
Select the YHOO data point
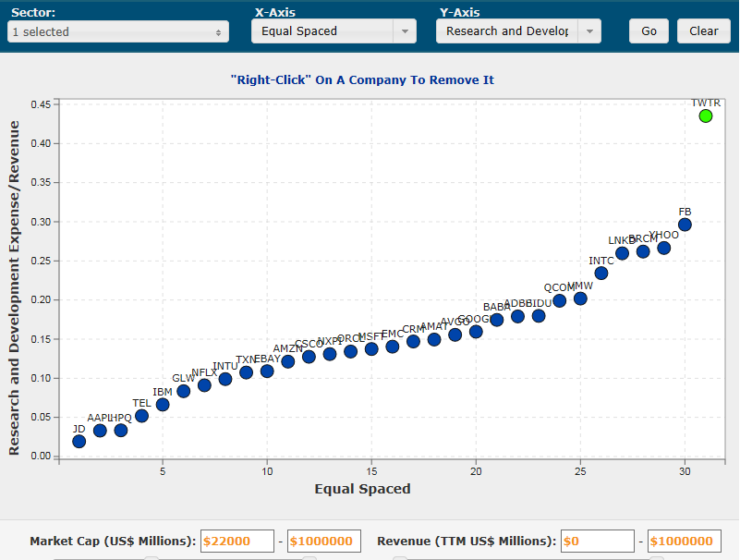664,248
